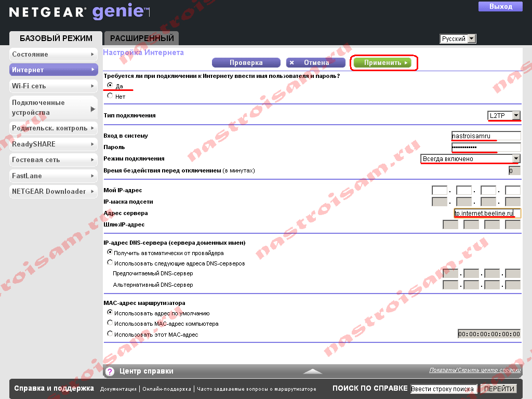
Task: Click the Выход logout button
Action: [500, 7]
